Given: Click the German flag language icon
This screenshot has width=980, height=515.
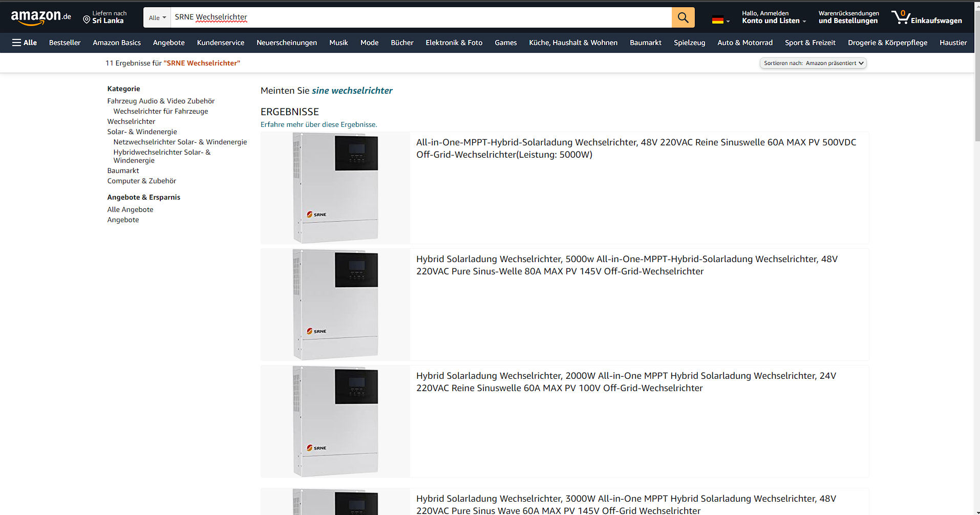Looking at the screenshot, I should pos(718,20).
